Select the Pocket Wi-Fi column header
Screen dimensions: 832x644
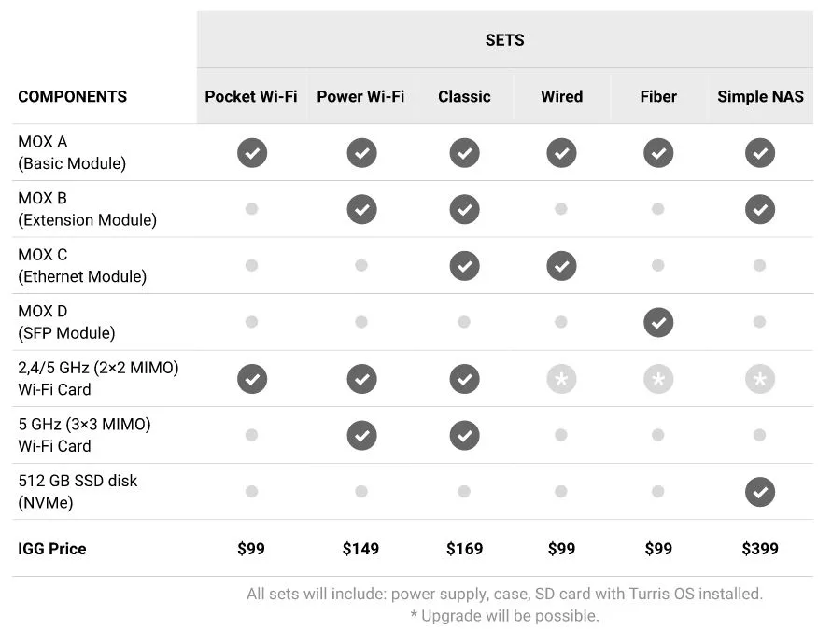[x=251, y=96]
